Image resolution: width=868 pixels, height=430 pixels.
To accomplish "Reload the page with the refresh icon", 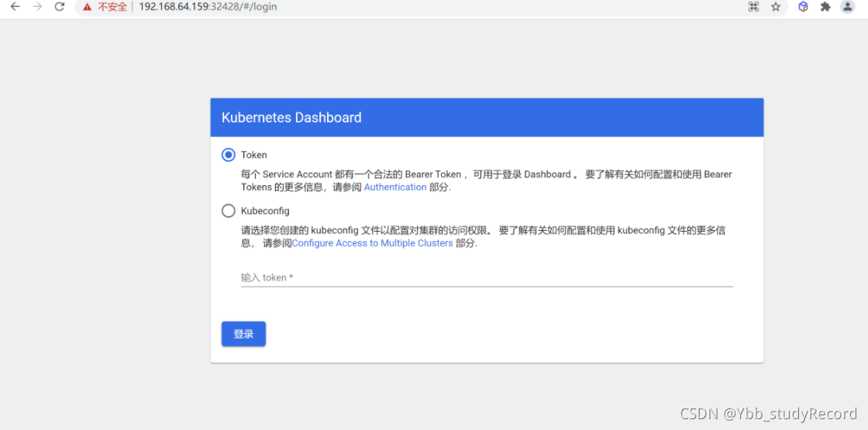I will coord(59,7).
